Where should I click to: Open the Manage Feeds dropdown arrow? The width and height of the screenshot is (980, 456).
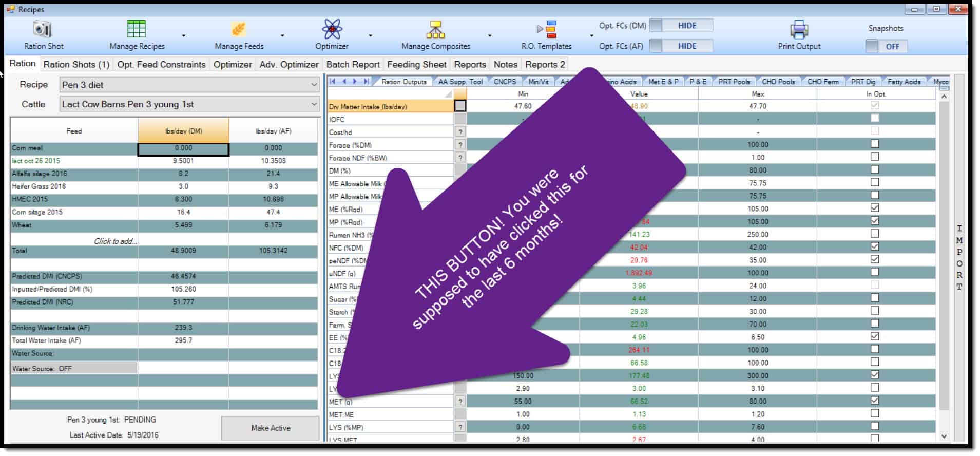pyautogui.click(x=282, y=36)
